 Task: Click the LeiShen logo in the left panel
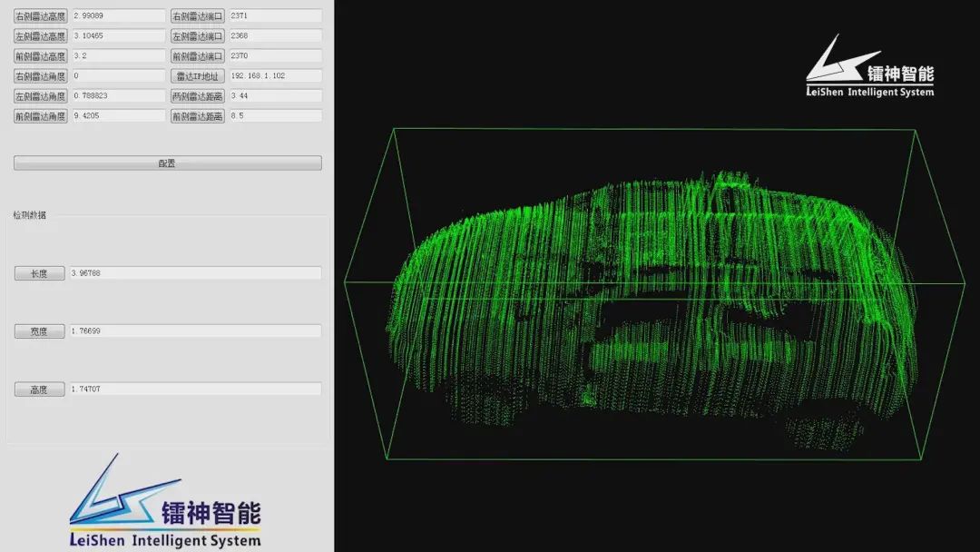click(165, 504)
